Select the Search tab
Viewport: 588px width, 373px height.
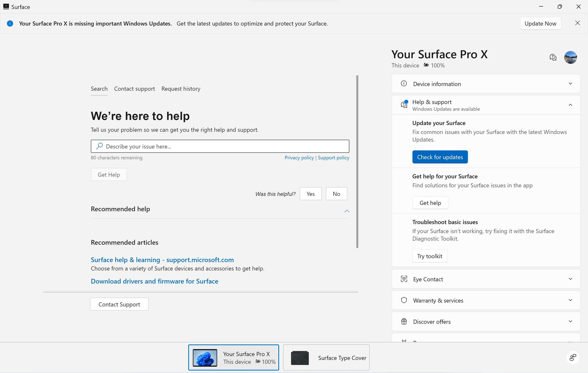tap(99, 89)
